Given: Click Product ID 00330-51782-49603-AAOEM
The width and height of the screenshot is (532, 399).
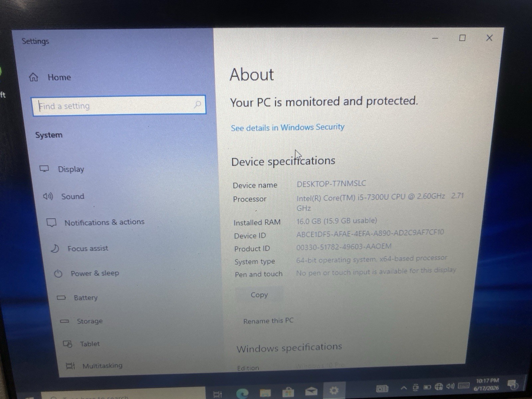Looking at the screenshot, I should pyautogui.click(x=344, y=247).
